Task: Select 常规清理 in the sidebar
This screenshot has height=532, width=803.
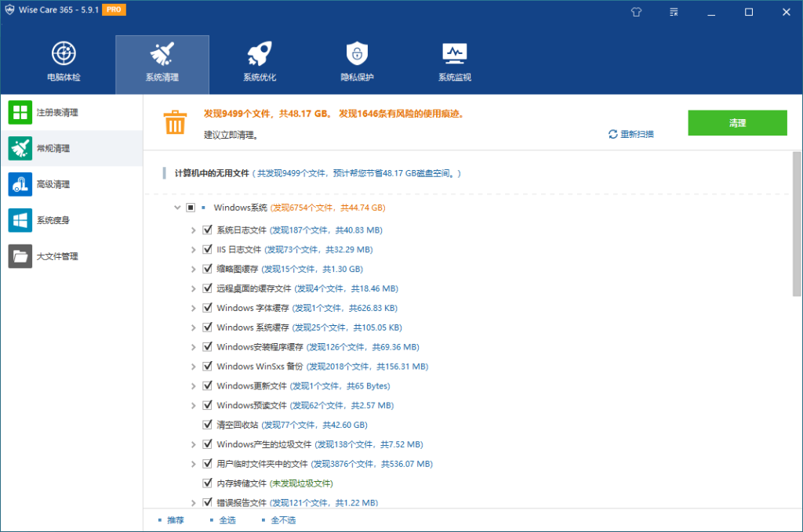Action: tap(53, 149)
